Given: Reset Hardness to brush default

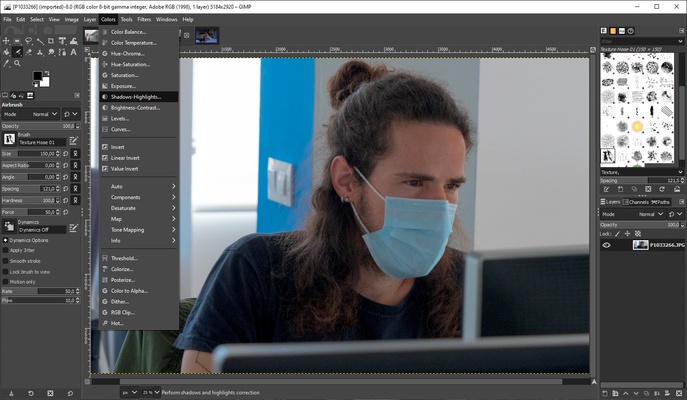Looking at the screenshot, I should (x=66, y=200).
